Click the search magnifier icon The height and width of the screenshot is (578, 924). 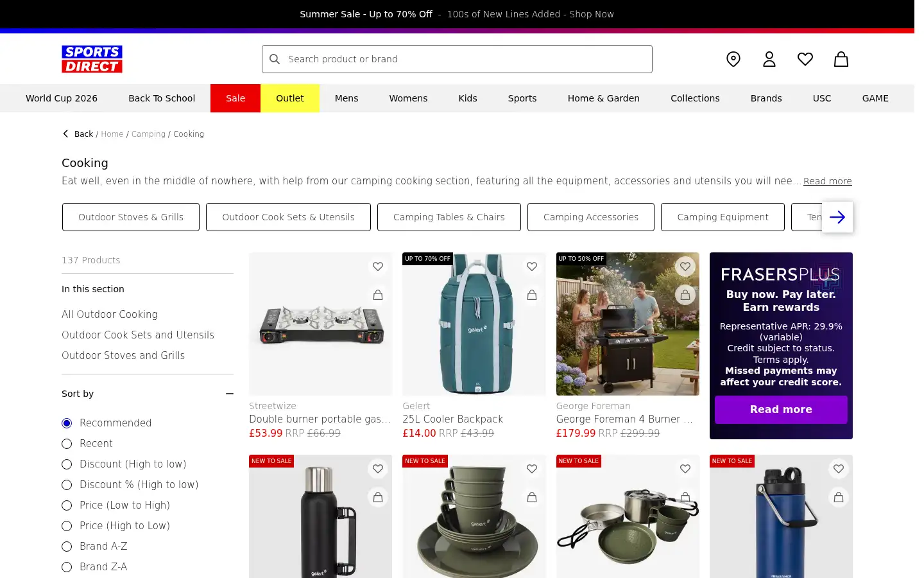tap(275, 59)
